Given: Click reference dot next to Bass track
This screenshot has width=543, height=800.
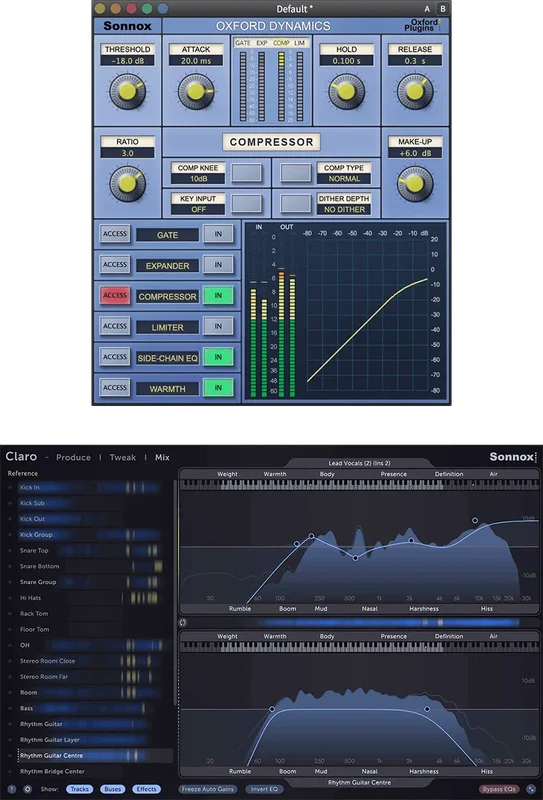Looking at the screenshot, I should [x=10, y=708].
